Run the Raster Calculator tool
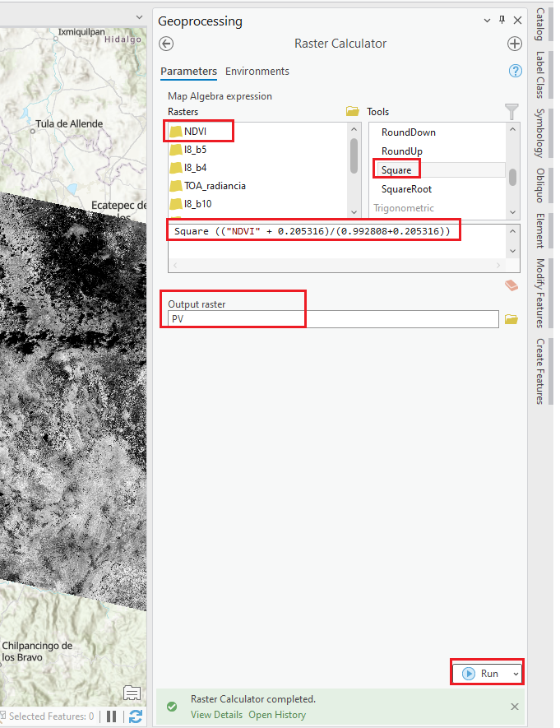This screenshot has height=728, width=560. [482, 674]
